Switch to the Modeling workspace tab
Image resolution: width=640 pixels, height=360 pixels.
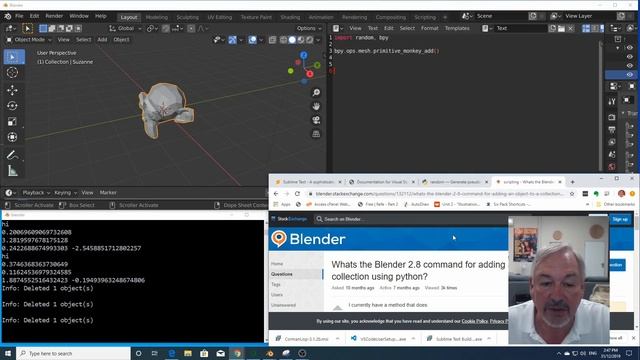tap(157, 17)
